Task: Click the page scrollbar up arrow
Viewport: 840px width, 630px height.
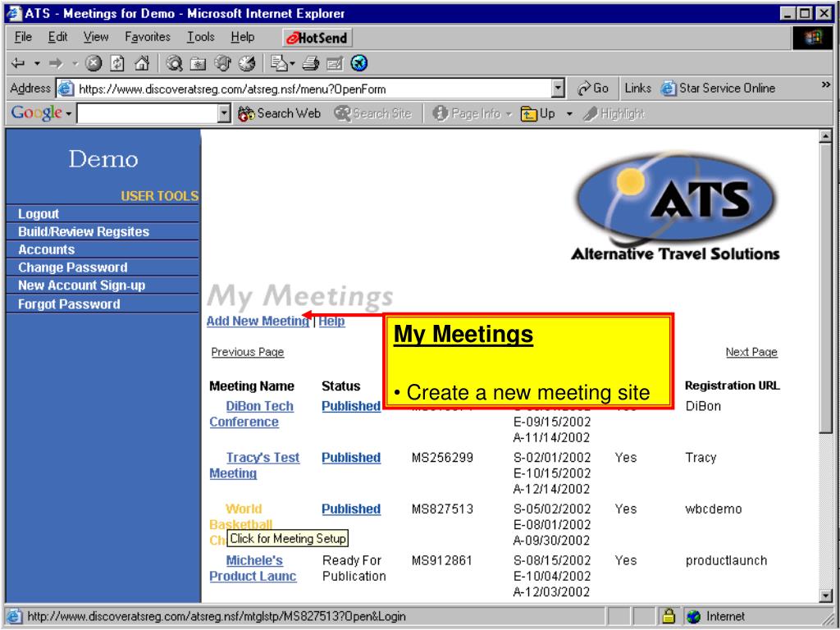Action: [825, 136]
